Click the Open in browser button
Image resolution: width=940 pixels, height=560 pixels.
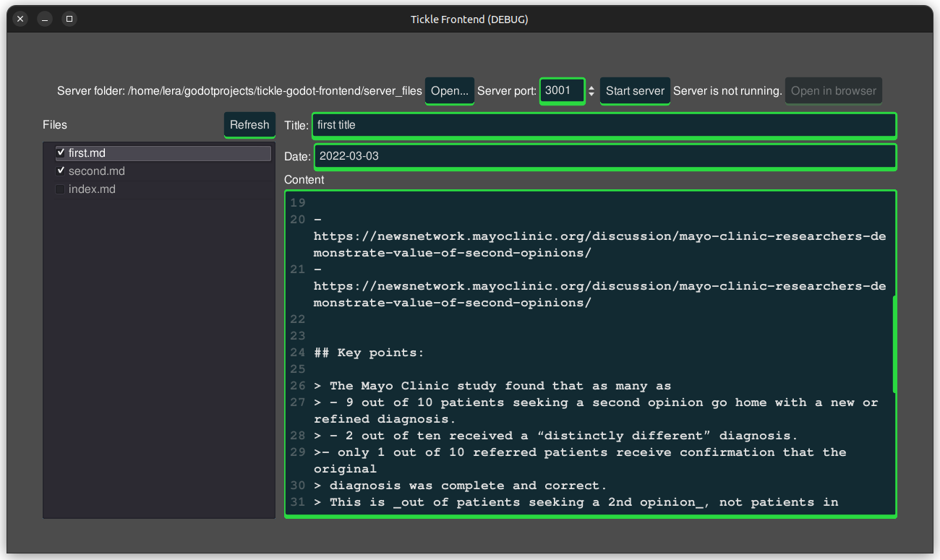[833, 91]
